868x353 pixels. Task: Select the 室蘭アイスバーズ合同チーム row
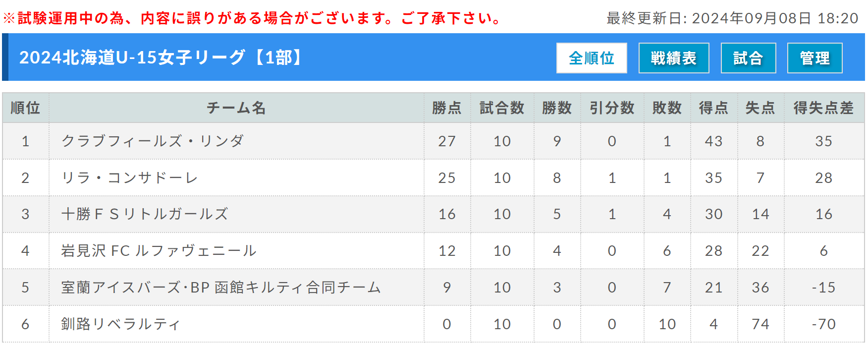coord(434,288)
